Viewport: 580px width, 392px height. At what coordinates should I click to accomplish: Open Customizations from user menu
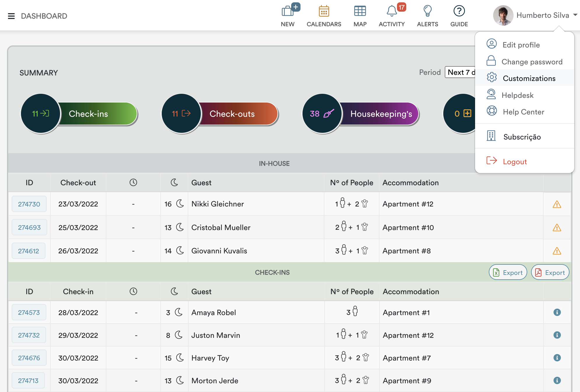tap(525, 78)
